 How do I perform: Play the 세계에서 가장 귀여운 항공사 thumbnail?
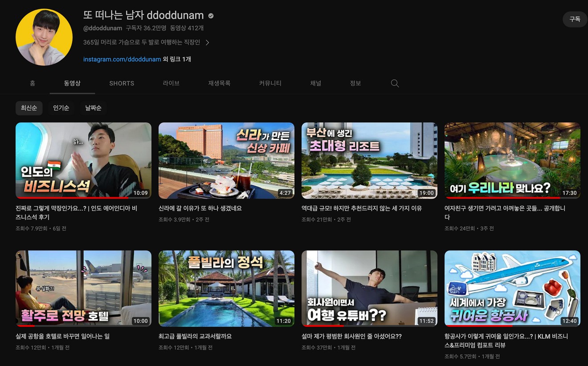tap(512, 288)
